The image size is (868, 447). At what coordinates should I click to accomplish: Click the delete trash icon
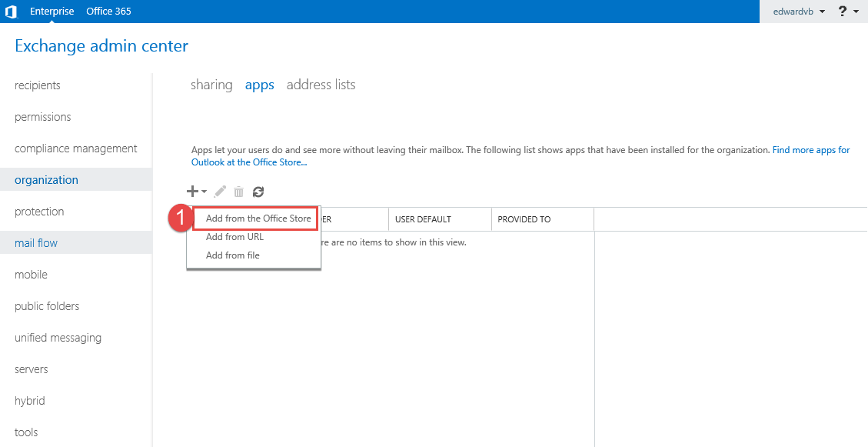tap(238, 192)
